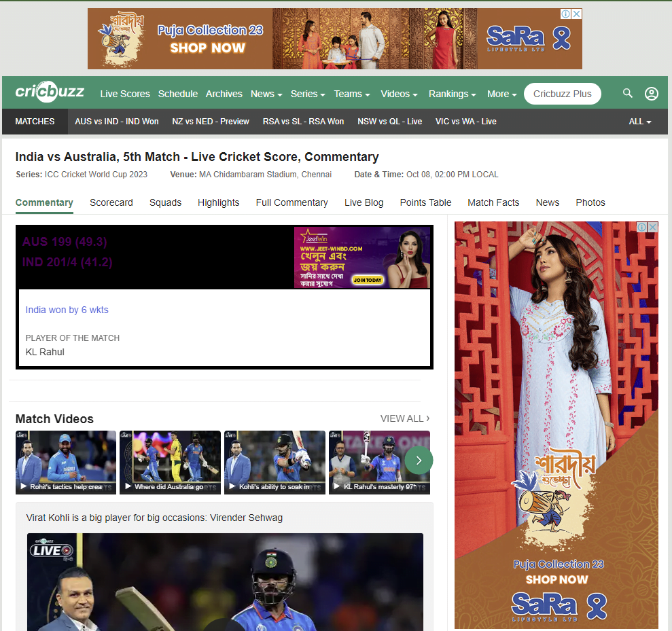Switch to the Commentary tab
Viewport: 672px width, 631px height.
point(44,202)
